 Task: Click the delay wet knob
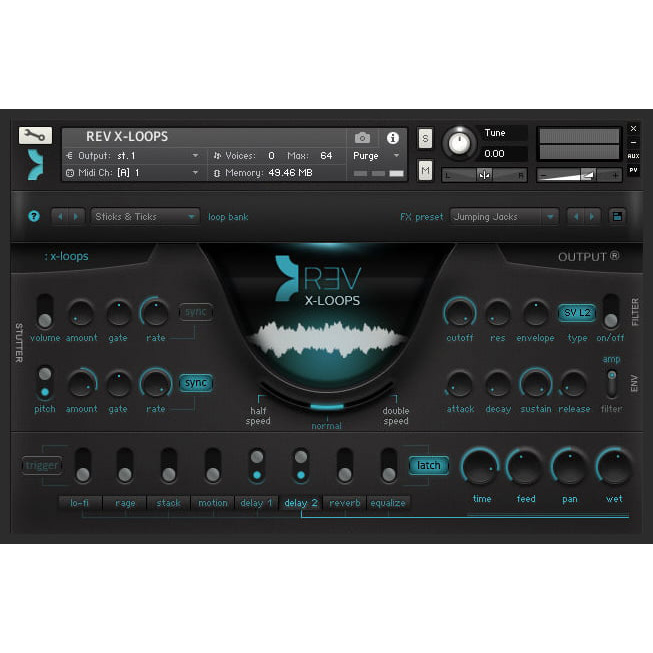pos(614,466)
